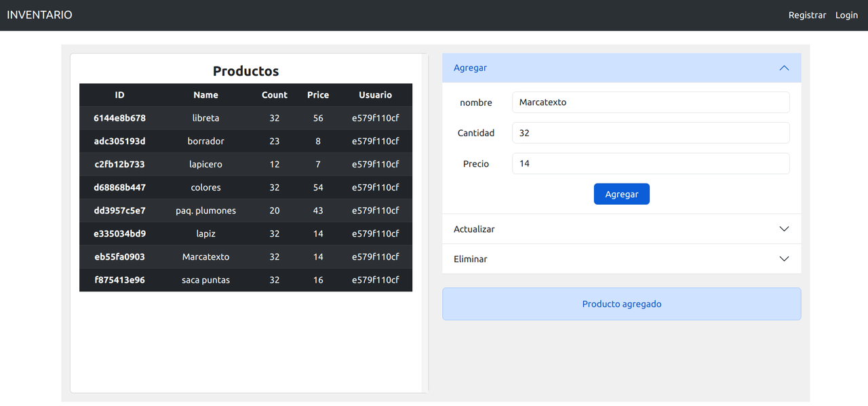Select product ID c2fb12b733
Viewport: 868px width, 406px height.
119,164
